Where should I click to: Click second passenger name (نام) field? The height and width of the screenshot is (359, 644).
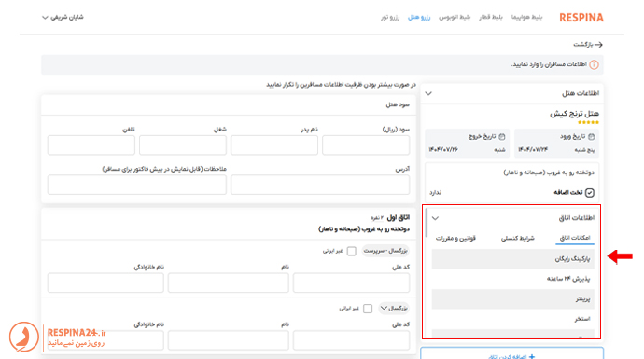coord(229,340)
